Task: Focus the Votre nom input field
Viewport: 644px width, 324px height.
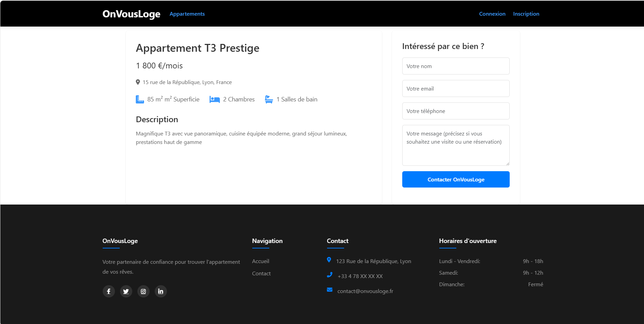Action: click(456, 66)
